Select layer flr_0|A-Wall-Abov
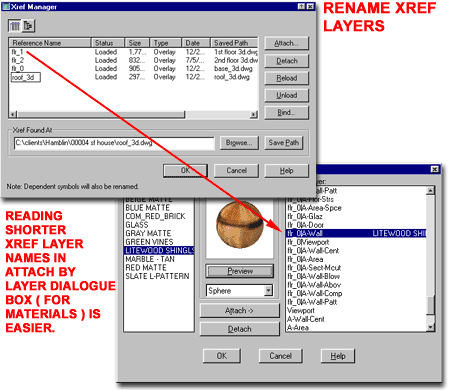Screen dimensions: 450x390 (356, 285)
